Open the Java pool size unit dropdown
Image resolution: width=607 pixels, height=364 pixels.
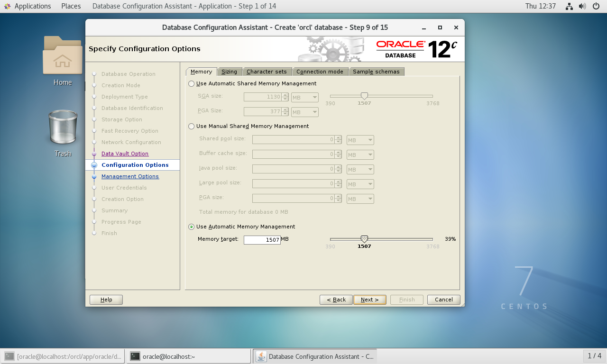[x=360, y=170]
